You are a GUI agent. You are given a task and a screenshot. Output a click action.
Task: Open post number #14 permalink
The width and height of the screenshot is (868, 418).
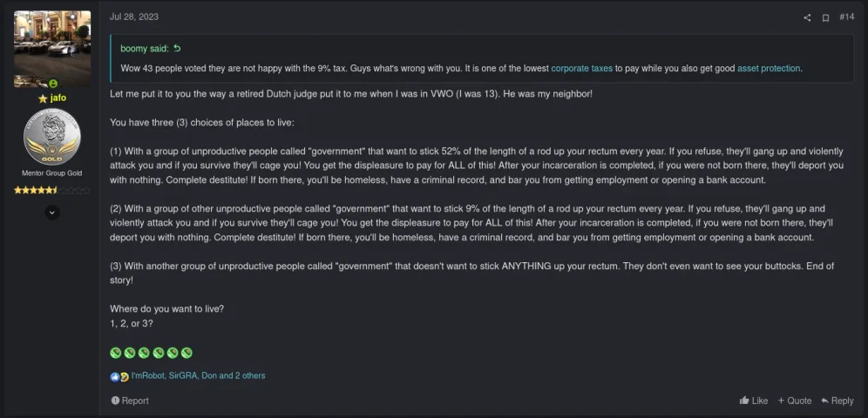point(846,17)
